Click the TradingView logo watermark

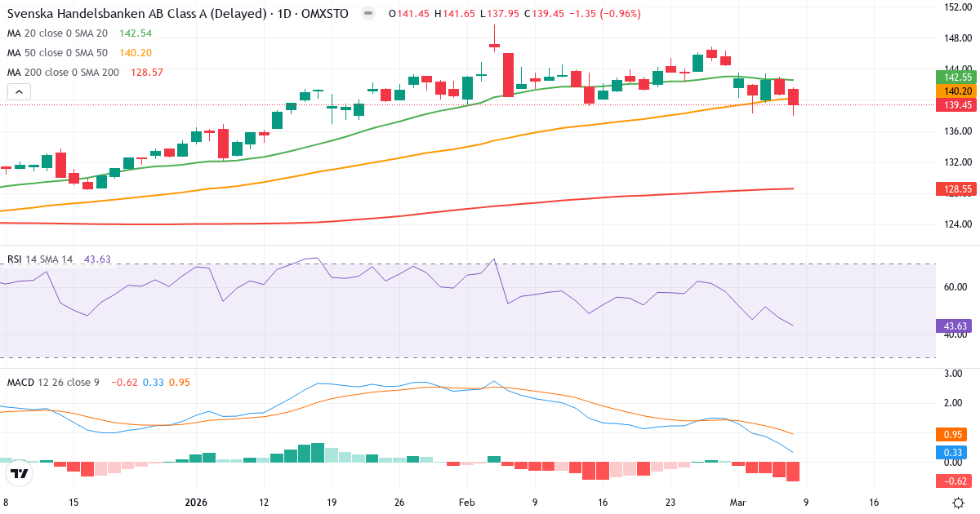(18, 473)
